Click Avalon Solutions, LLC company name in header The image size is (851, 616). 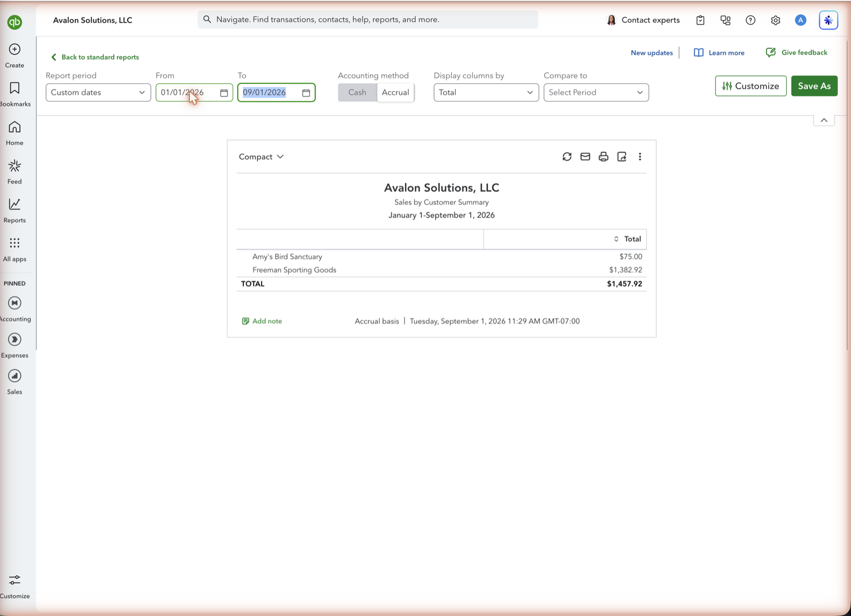tap(92, 20)
